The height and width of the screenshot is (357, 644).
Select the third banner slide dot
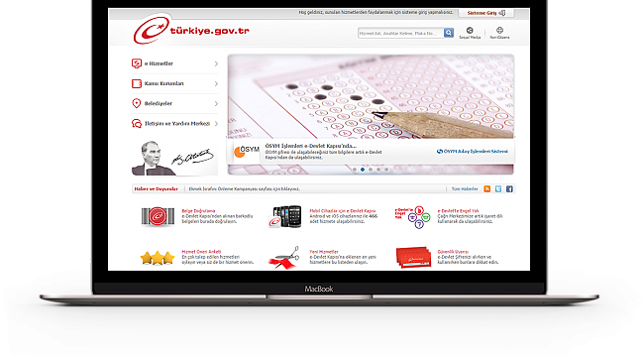pos(371,170)
